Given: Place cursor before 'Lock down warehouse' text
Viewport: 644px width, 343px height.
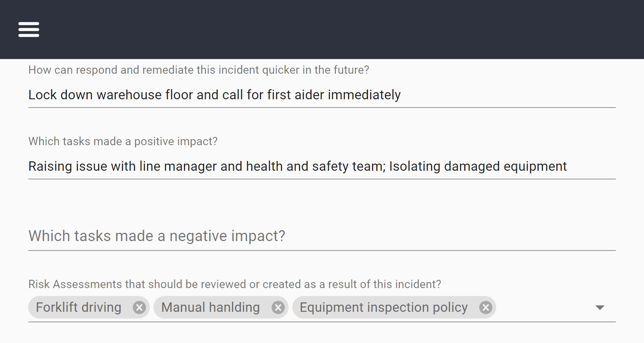Looking at the screenshot, I should (x=29, y=95).
